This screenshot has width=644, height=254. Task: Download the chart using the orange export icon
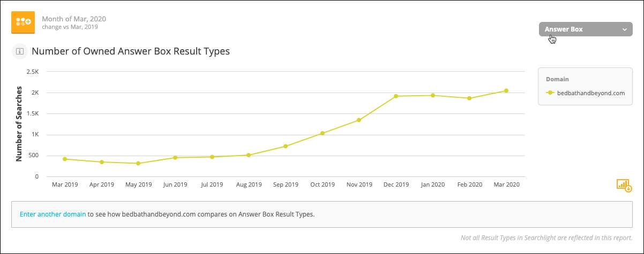click(x=625, y=185)
